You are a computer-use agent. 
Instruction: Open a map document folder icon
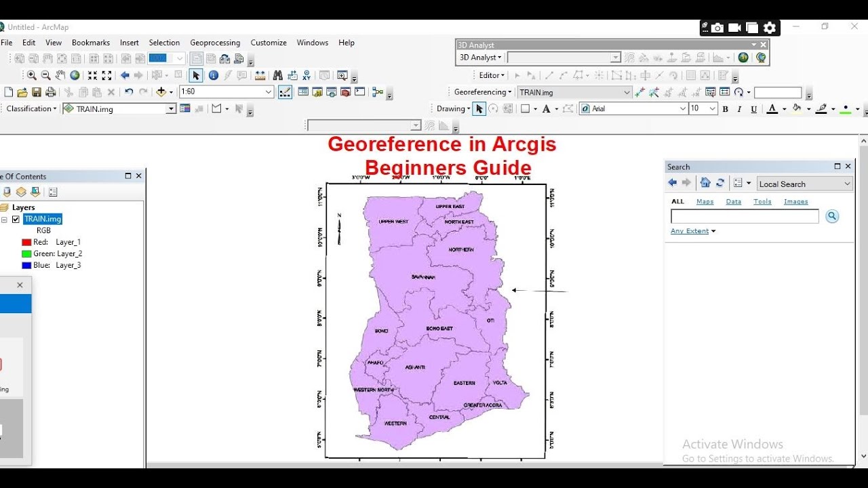[x=22, y=92]
